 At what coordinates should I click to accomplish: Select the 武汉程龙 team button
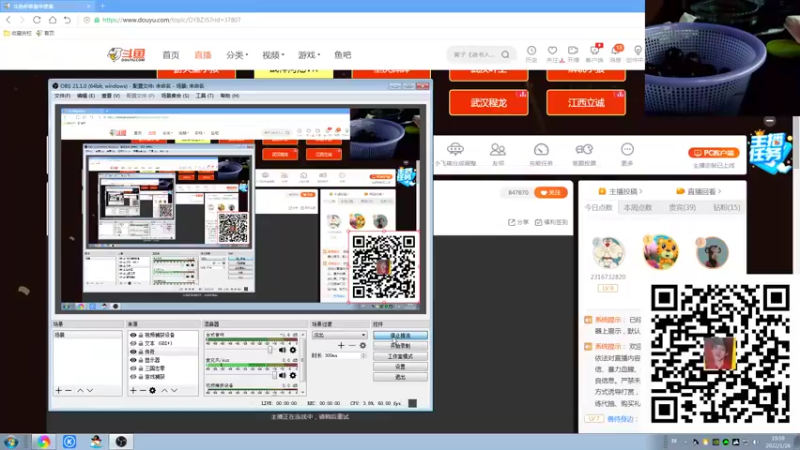(x=488, y=103)
